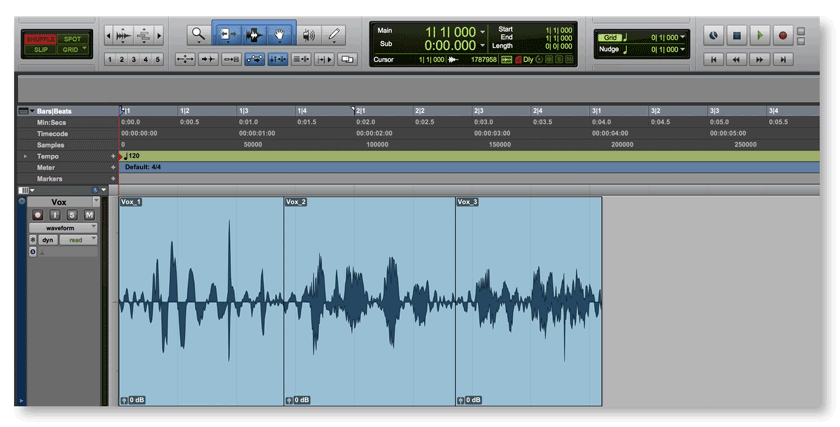This screenshot has height=427, width=840.
Task: Toggle Link Timeline and Edit Selection
Action: click(x=278, y=59)
